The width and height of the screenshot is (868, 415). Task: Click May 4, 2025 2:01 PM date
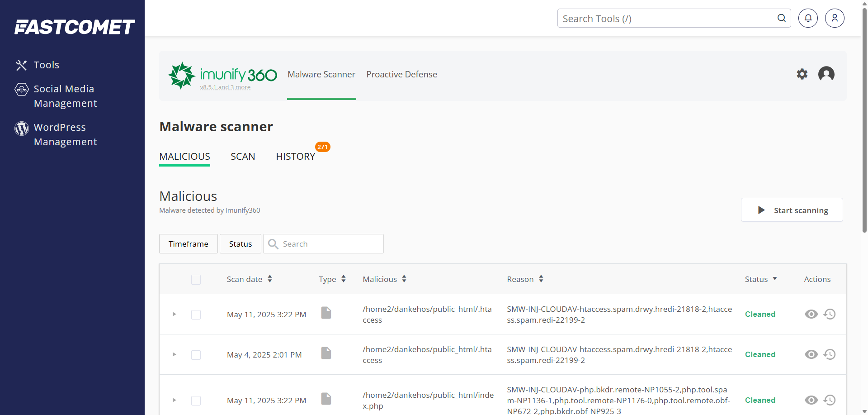tap(264, 355)
